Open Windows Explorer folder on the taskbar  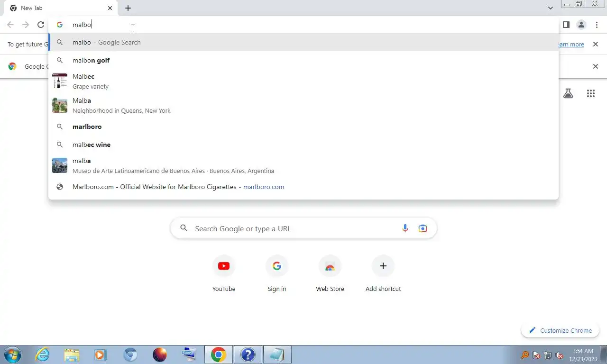[72, 355]
